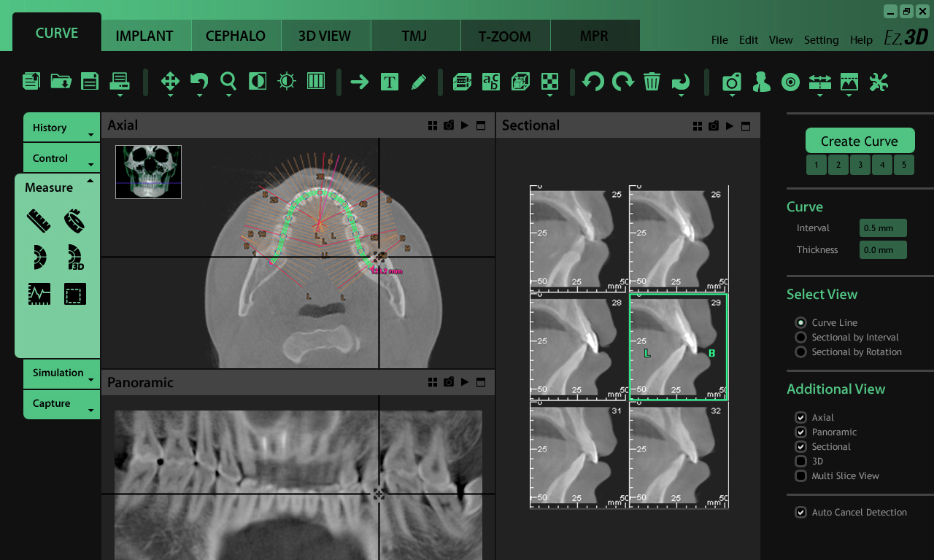Switch to the MPR tab
The image size is (934, 560).
pyautogui.click(x=594, y=36)
